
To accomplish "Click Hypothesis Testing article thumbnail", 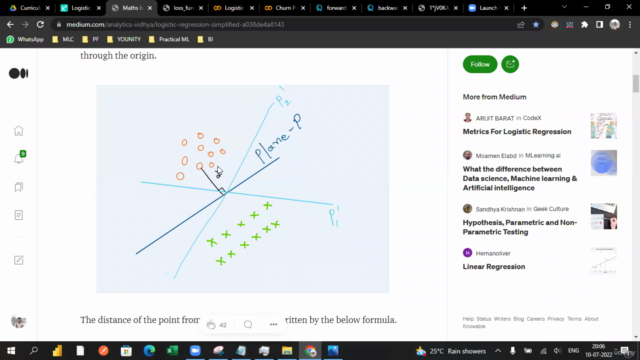I will click(x=604, y=216).
